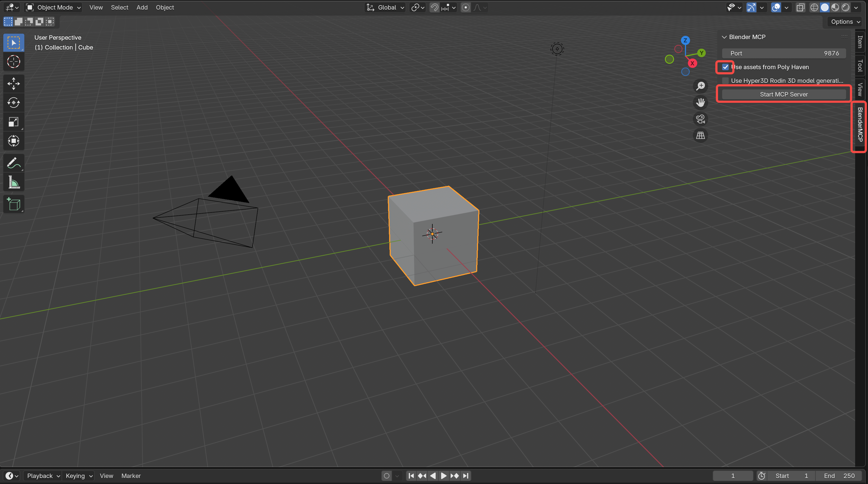
Task: Disable Use assets from Poly Haven
Action: coord(725,67)
